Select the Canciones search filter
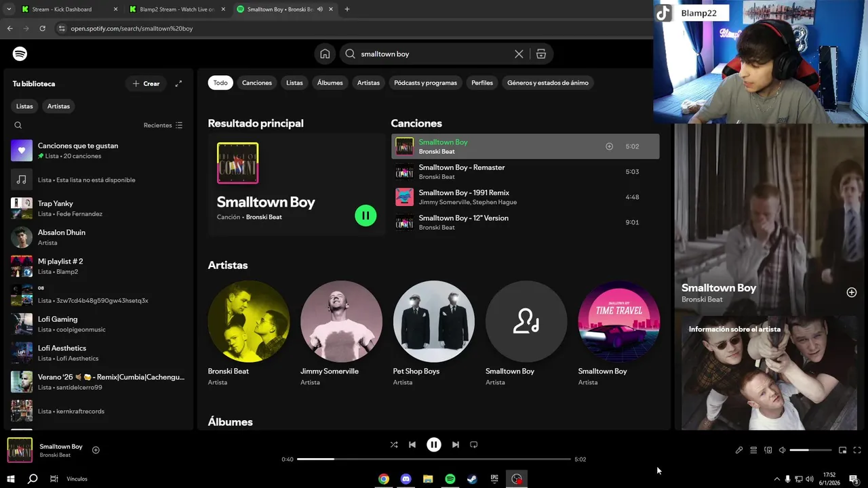Viewport: 868px width, 488px height. click(257, 83)
